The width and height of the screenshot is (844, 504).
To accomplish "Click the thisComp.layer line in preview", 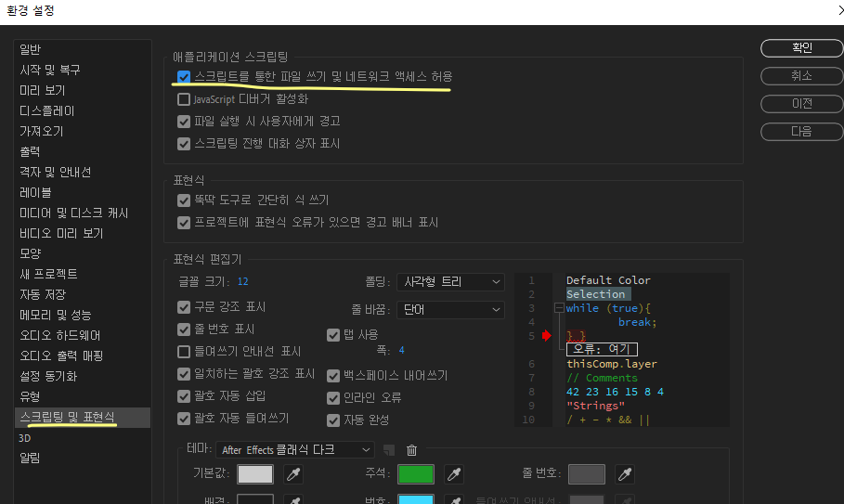I will tap(612, 364).
